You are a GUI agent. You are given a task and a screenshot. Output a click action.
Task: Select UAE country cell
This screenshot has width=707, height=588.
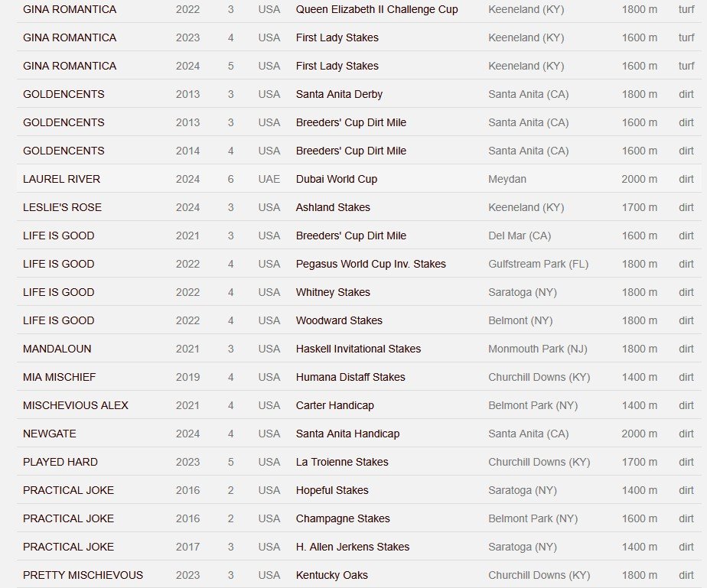(x=269, y=180)
